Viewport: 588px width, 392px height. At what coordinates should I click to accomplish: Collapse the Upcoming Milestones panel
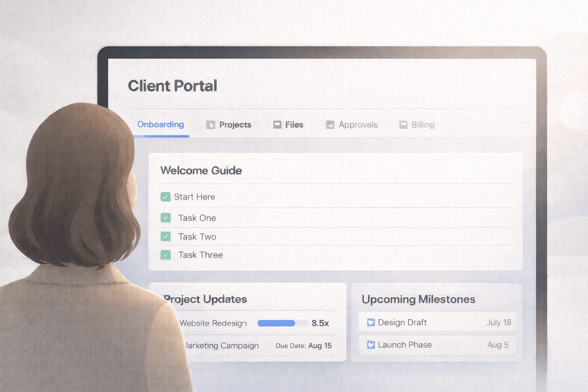[x=418, y=299]
